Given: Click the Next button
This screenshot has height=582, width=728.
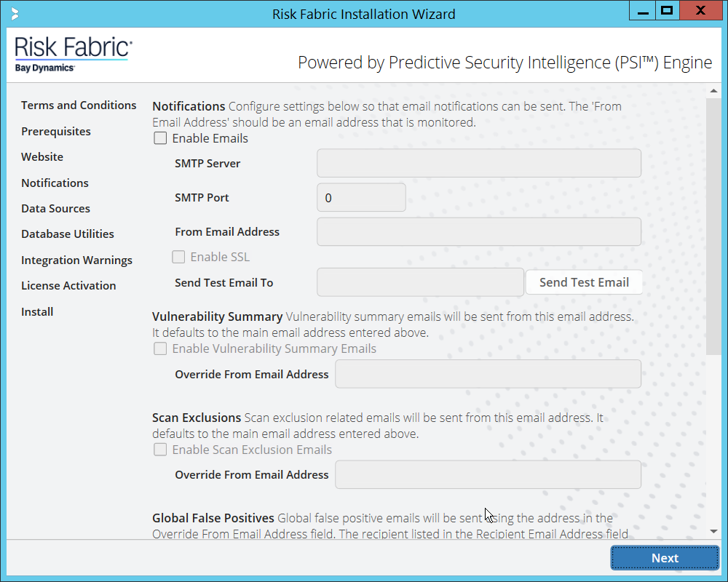Looking at the screenshot, I should coord(665,558).
